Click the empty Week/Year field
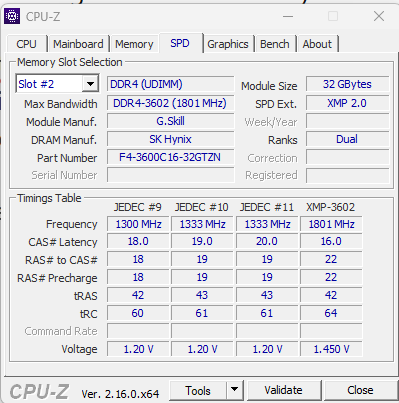This screenshot has height=403, width=399. coord(347,121)
